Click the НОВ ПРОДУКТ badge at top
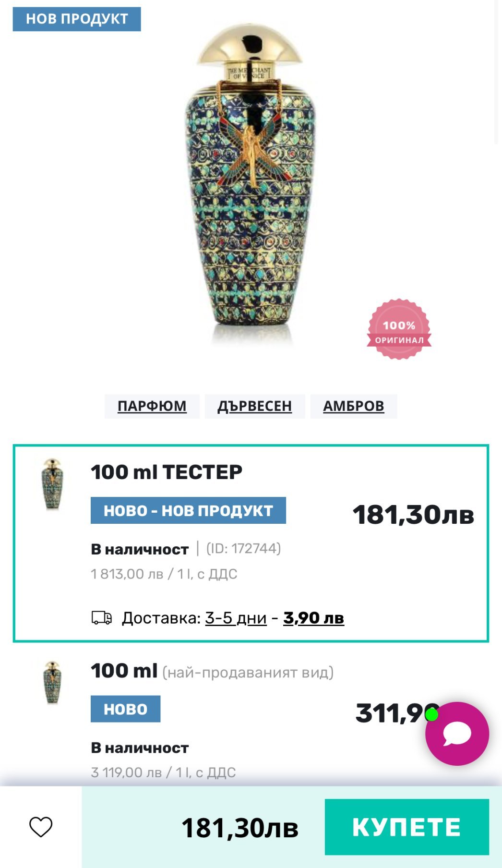 77,19
